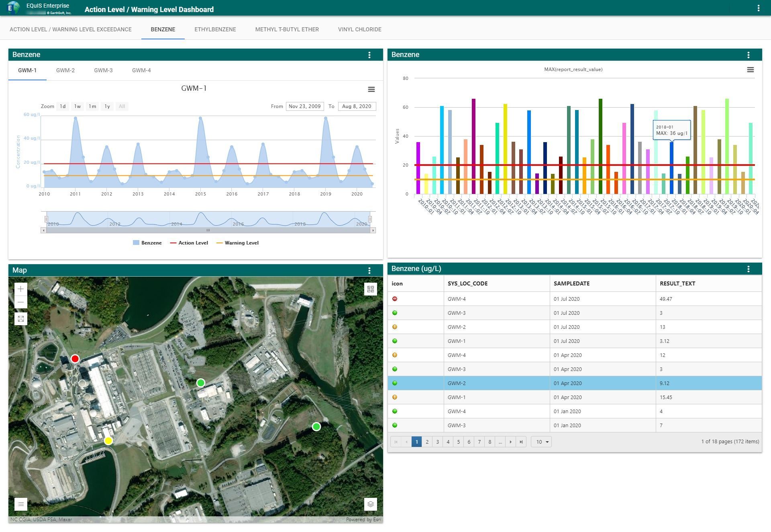Viewport: 771px width, 532px height.
Task: Click the From date input field
Action: [304, 106]
